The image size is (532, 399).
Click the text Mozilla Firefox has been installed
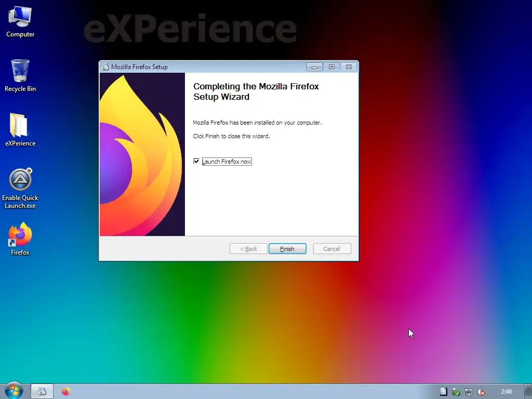tap(257, 123)
